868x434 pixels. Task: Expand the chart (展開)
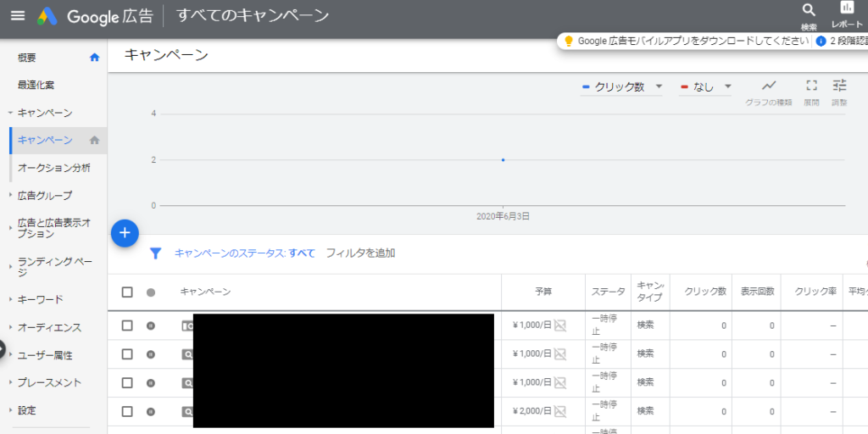tap(811, 92)
